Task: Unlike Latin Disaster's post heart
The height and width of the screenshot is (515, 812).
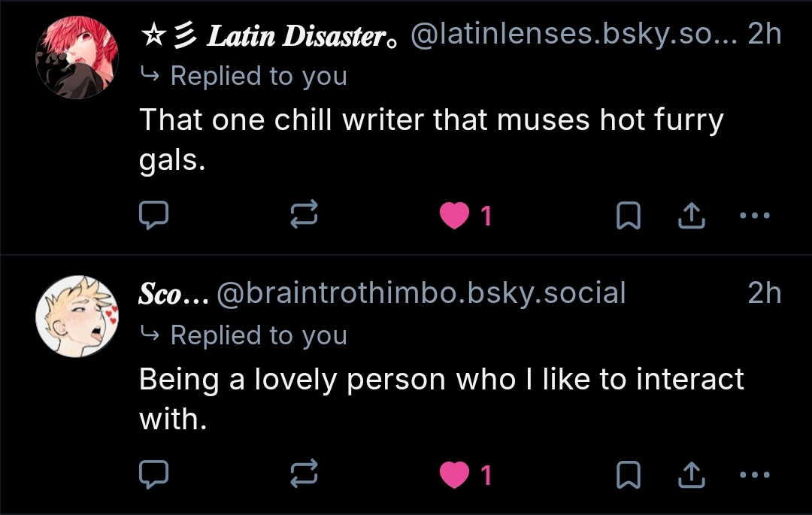Action: (x=453, y=217)
